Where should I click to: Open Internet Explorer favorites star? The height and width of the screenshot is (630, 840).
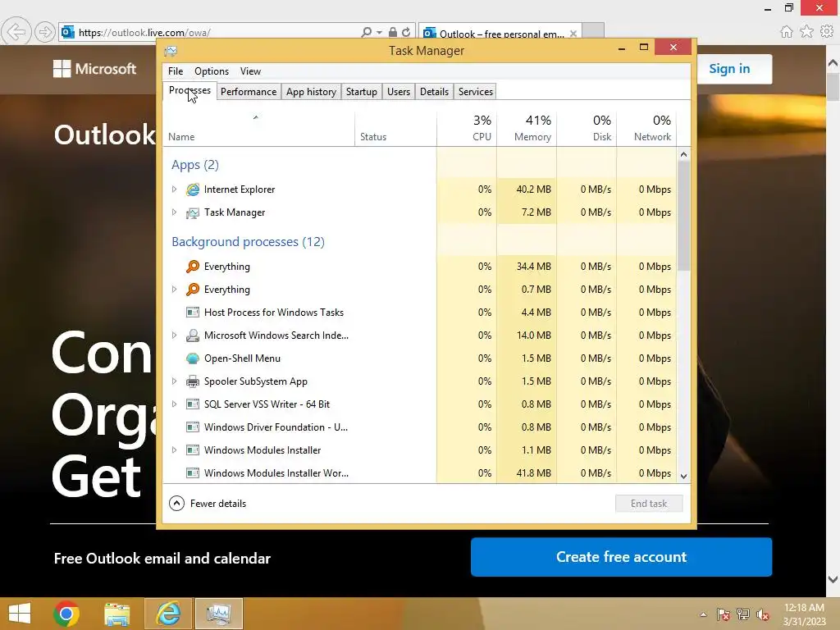coord(807,32)
